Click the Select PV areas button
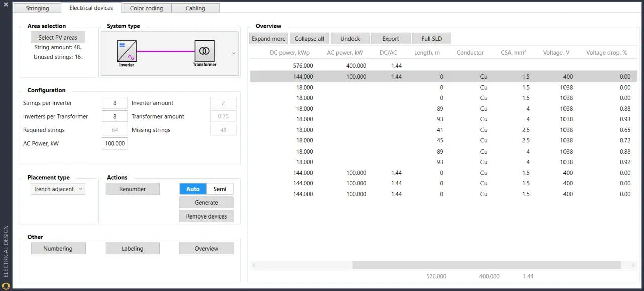The width and height of the screenshot is (644, 291). tap(58, 37)
